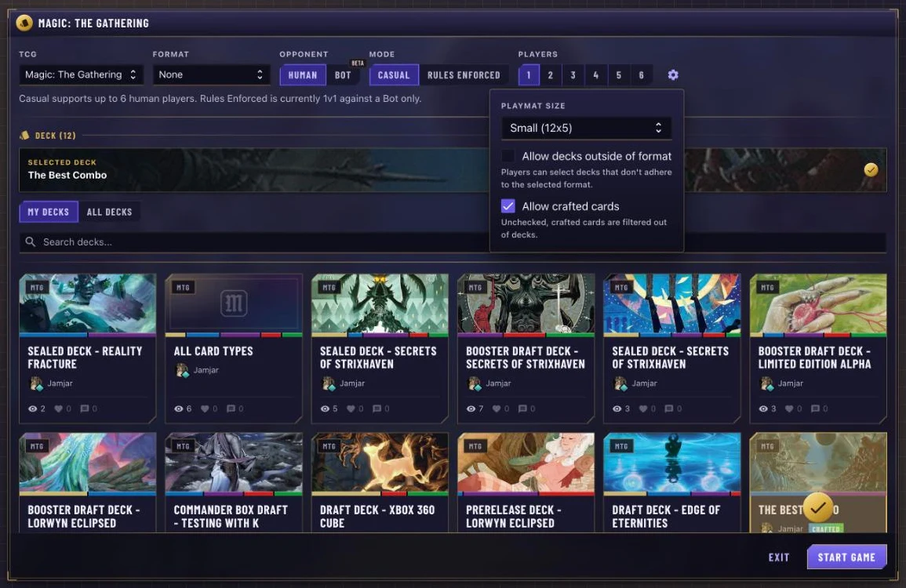Screen dimensions: 906x588
Task: Uncheck Allow crafted cards checkbox
Action: pyautogui.click(x=508, y=206)
